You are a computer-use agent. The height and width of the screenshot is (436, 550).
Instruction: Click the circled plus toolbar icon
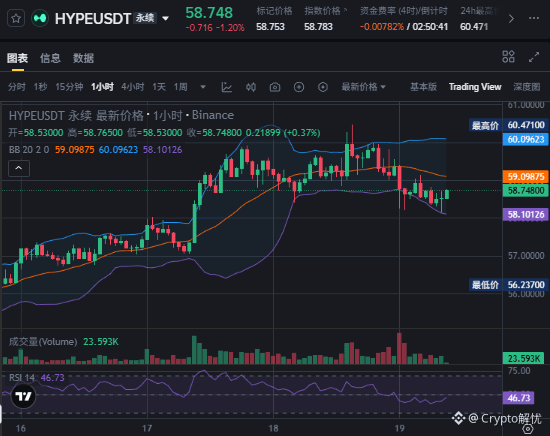[299, 87]
